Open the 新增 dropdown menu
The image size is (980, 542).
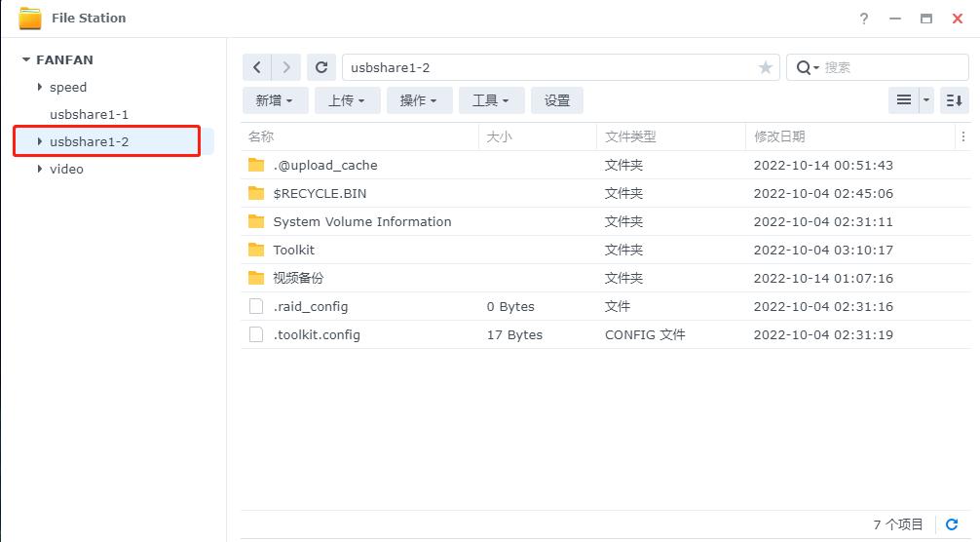pos(275,100)
